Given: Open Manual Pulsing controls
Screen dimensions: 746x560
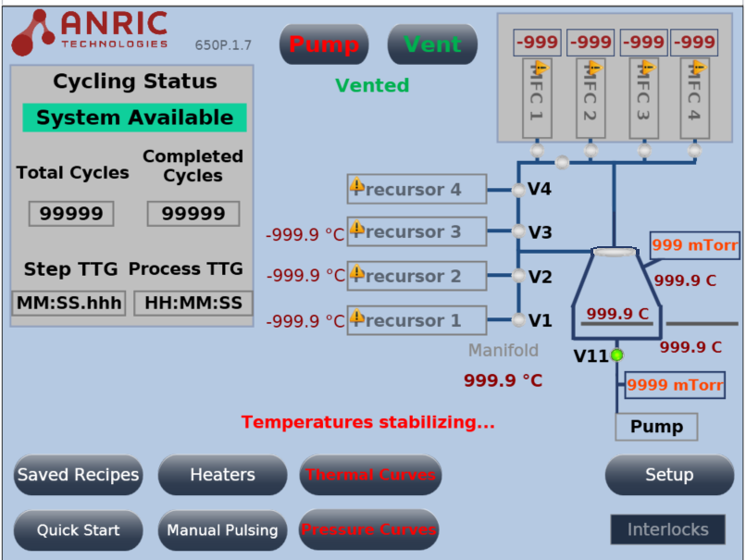Looking at the screenshot, I should (222, 530).
